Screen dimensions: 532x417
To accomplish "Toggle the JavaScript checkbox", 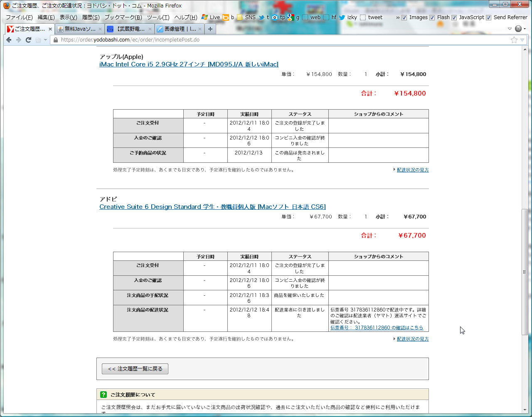I will pyautogui.click(x=454, y=17).
